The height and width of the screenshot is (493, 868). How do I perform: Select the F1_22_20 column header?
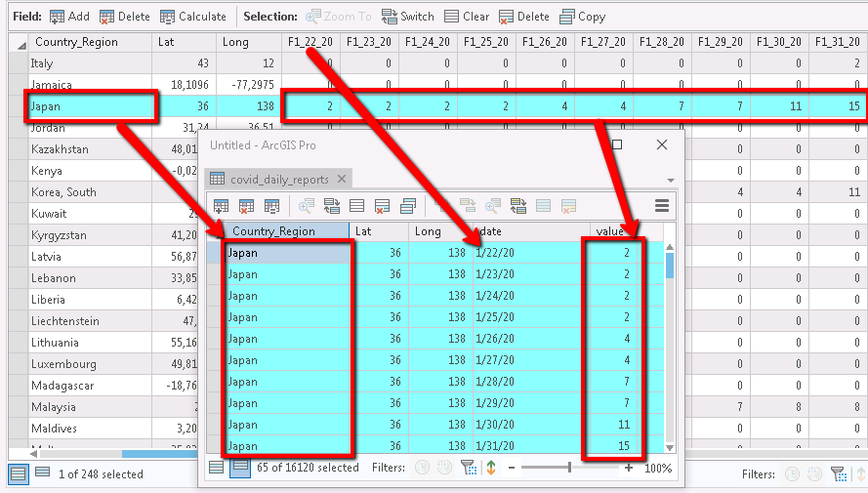(310, 42)
